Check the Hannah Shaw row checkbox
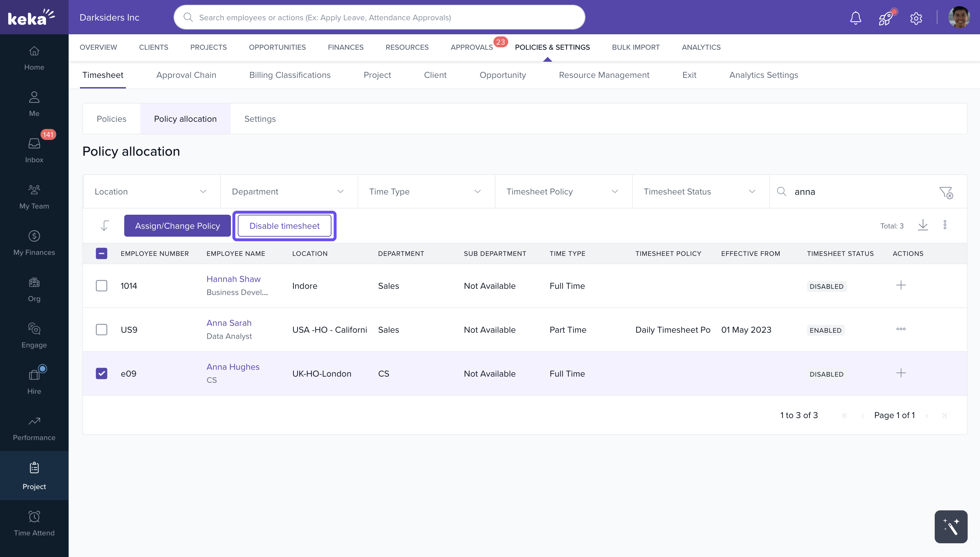Image resolution: width=980 pixels, height=557 pixels. pyautogui.click(x=102, y=286)
